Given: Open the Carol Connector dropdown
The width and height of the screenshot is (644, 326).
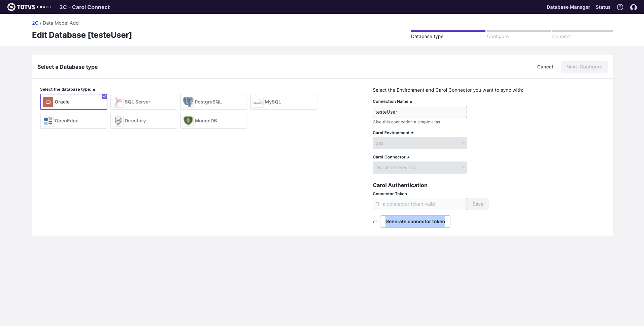Looking at the screenshot, I should (x=419, y=168).
